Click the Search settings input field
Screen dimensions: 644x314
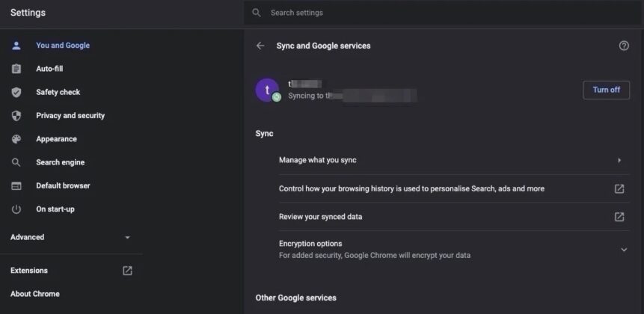click(x=444, y=13)
